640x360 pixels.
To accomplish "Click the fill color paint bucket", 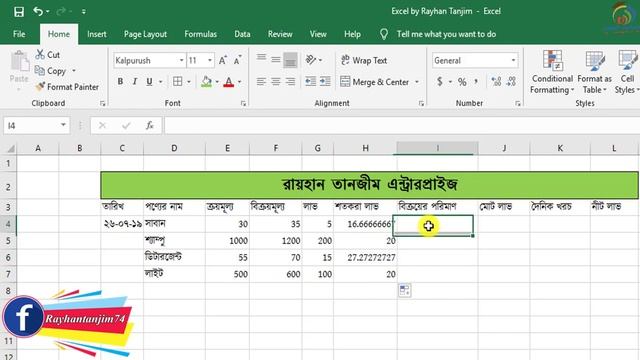I will 207,82.
